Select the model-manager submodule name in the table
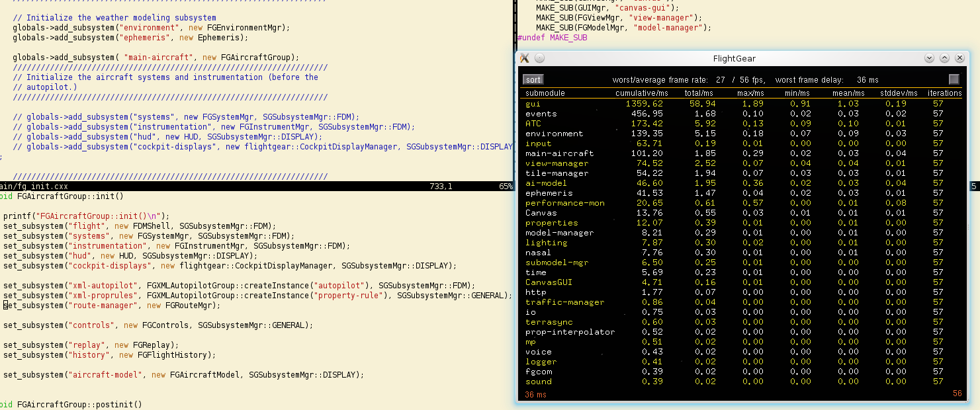Screen dimensions: 980x410 point(560,233)
